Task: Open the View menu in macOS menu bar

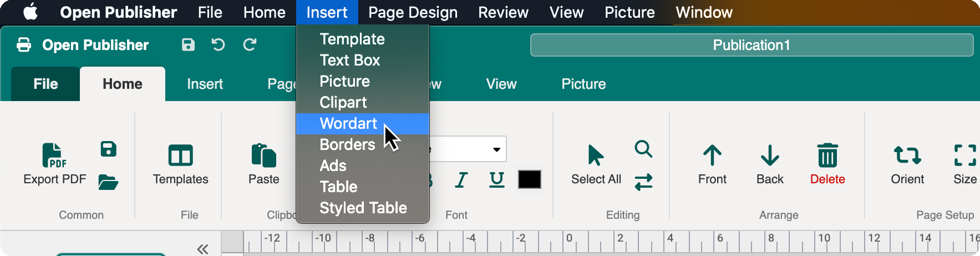Action: pyautogui.click(x=567, y=12)
